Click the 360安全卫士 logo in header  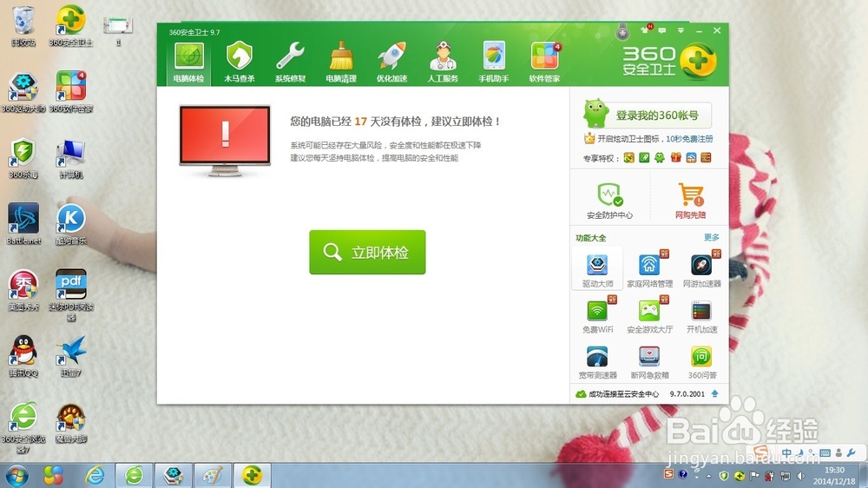pyautogui.click(x=669, y=61)
